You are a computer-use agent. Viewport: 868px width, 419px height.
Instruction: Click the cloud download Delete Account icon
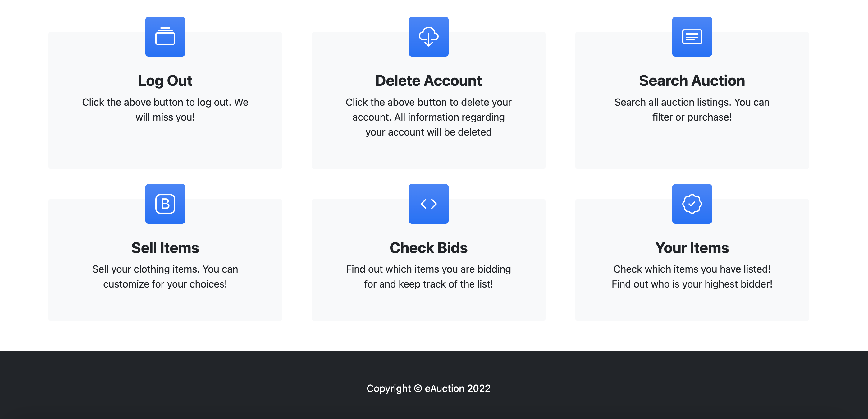coord(429,36)
